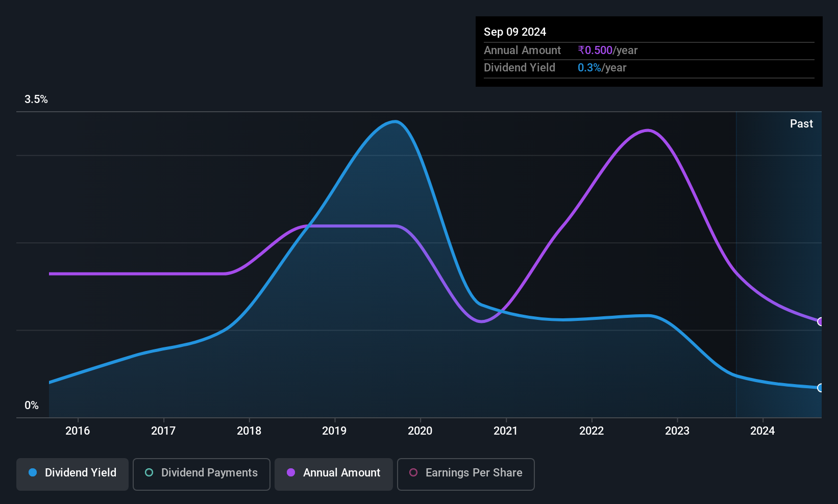Select the purple Annual Amount endpoint marker

(820, 321)
